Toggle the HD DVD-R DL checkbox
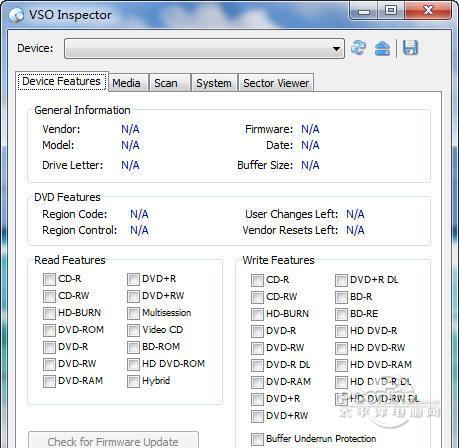Viewport: 459px width, 448px height. tap(341, 382)
